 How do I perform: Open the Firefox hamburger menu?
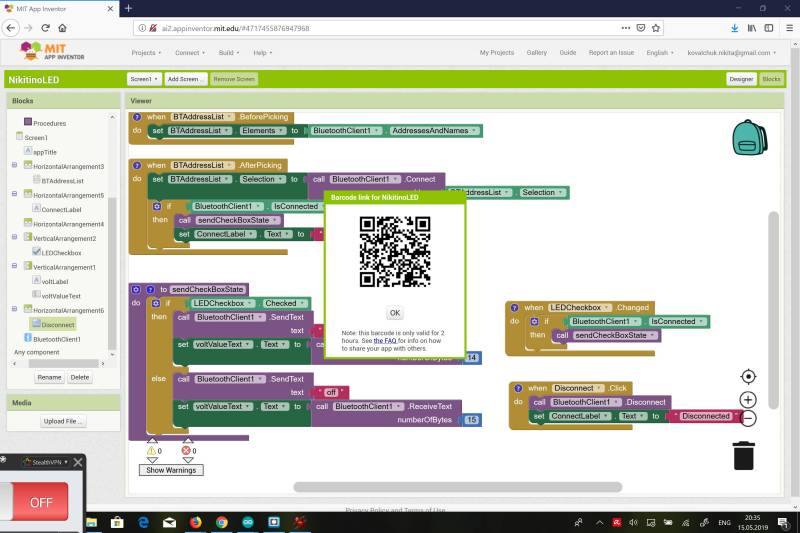tap(789, 28)
